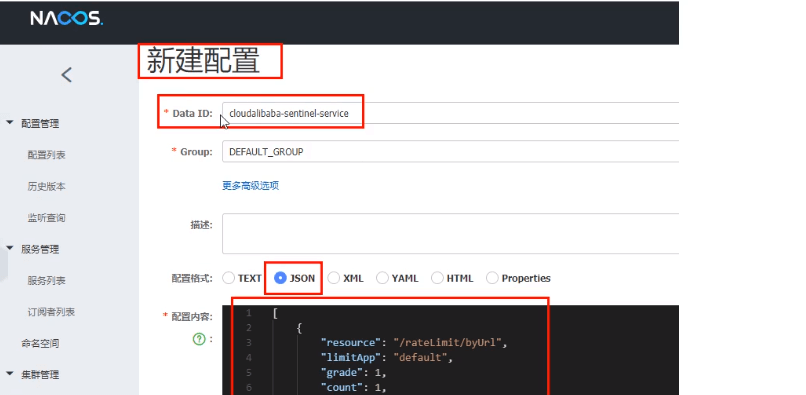Open 命名空间 in the sidebar
The height and width of the screenshot is (395, 806).
(40, 343)
